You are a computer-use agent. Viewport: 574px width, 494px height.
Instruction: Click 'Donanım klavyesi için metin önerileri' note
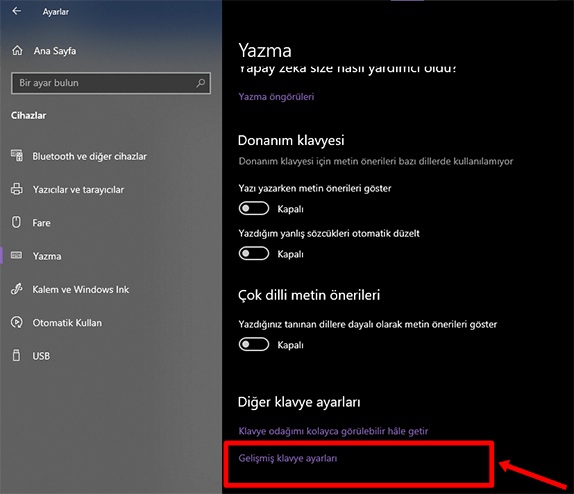[376, 161]
